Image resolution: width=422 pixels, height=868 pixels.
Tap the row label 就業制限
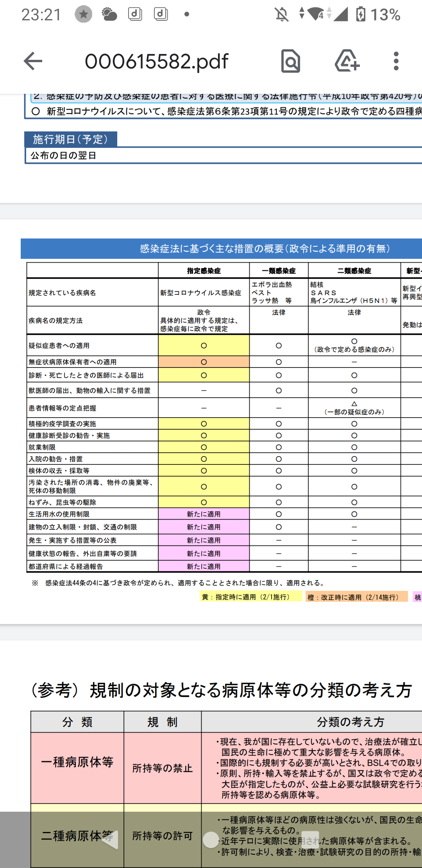[x=42, y=447]
